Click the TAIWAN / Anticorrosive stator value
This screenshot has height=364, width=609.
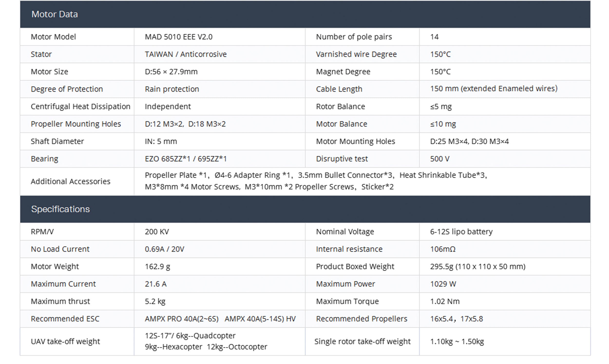pyautogui.click(x=185, y=54)
